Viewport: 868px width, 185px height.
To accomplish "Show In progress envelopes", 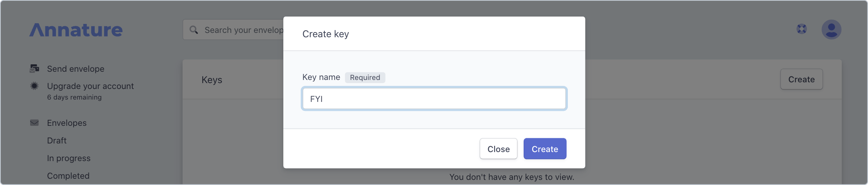I will coord(68,158).
